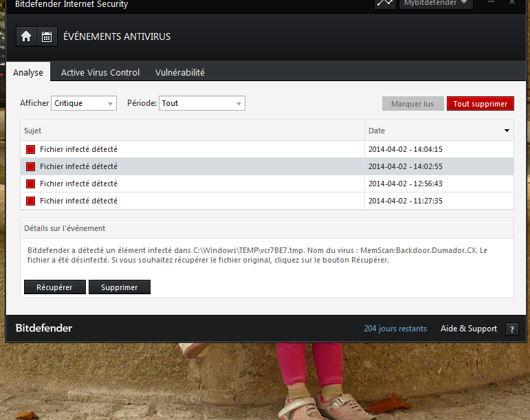The image size is (530, 420).
Task: Sort by the Date column header
Action: 439,131
